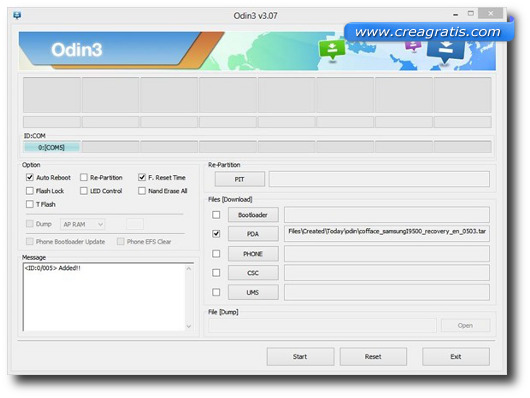The height and width of the screenshot is (398, 530).
Task: Select the 0:[COM5] port slot
Action: point(52,147)
